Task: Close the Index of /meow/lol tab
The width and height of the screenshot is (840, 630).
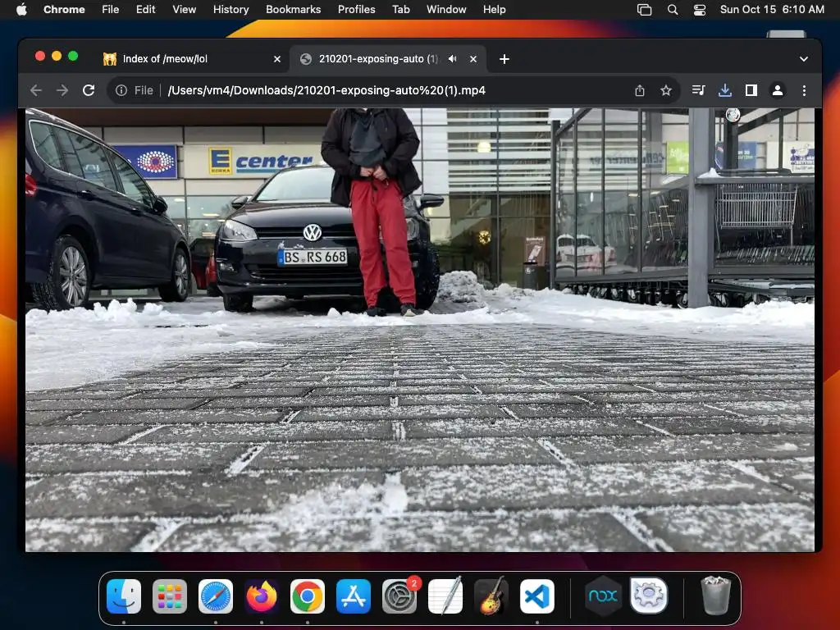Action: 277,59
